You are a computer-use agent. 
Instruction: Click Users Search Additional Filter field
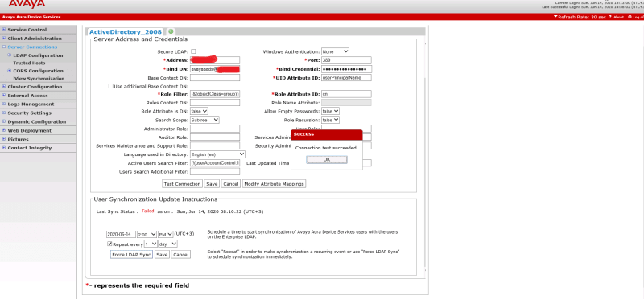[x=215, y=171]
